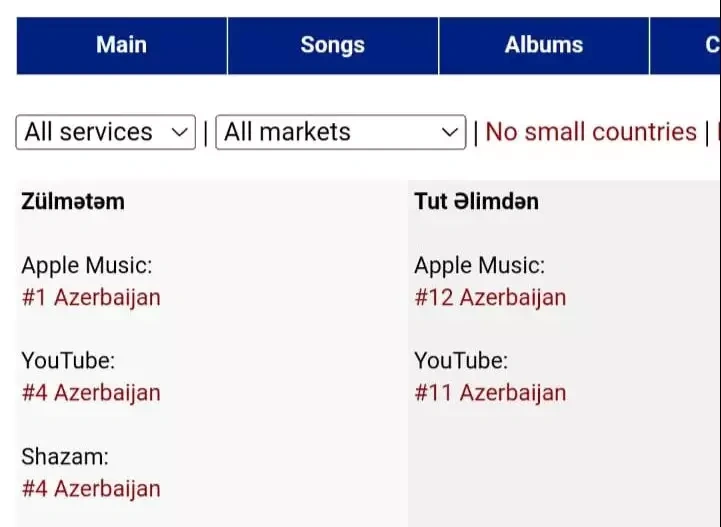
Task: Click the YouTube label under Tut Əlimdən
Action: coord(461,360)
